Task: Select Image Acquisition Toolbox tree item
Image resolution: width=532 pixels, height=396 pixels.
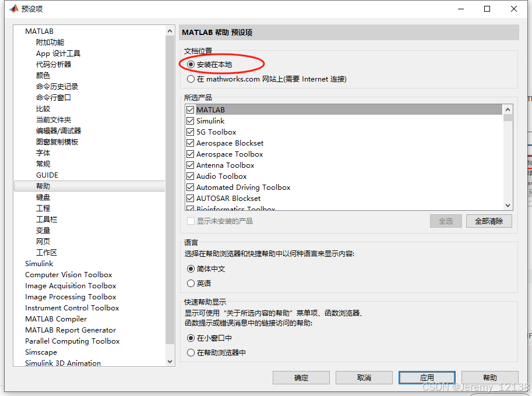Action: pyautogui.click(x=71, y=286)
